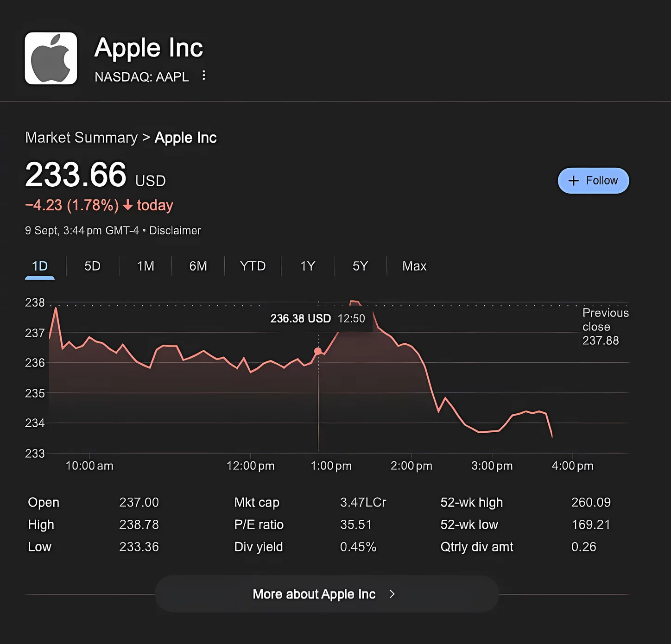Select the YTD chart tab
This screenshot has height=644, width=671.
253,266
